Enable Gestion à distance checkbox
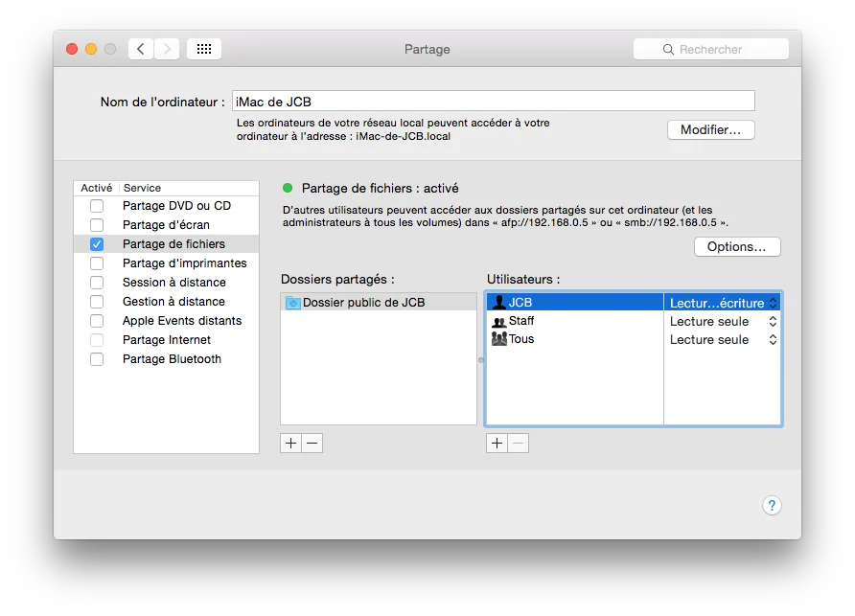This screenshot has height=616, width=855. click(97, 302)
